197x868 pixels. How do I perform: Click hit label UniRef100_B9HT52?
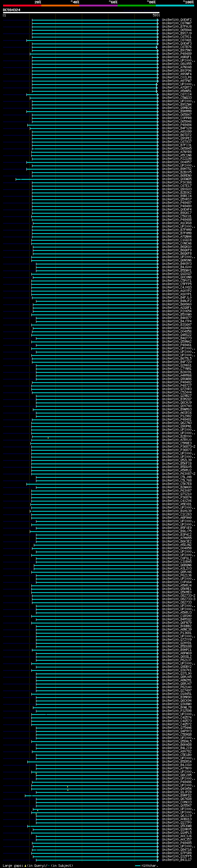(177, 169)
